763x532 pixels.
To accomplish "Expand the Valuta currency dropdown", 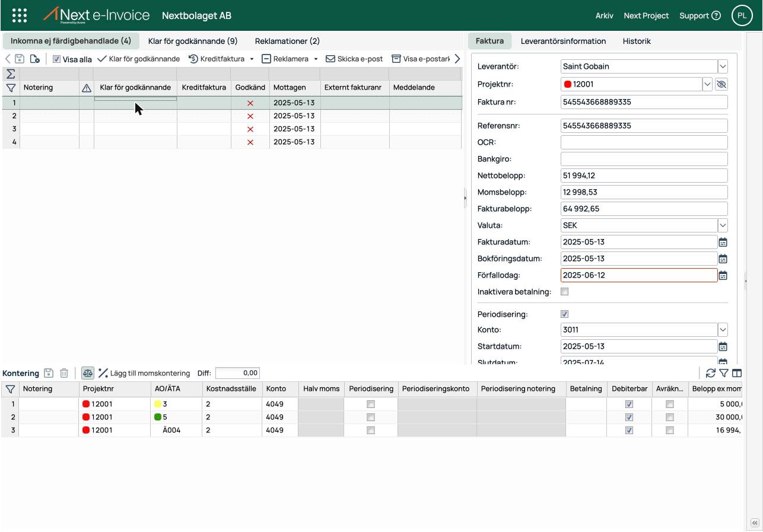I will (x=723, y=225).
